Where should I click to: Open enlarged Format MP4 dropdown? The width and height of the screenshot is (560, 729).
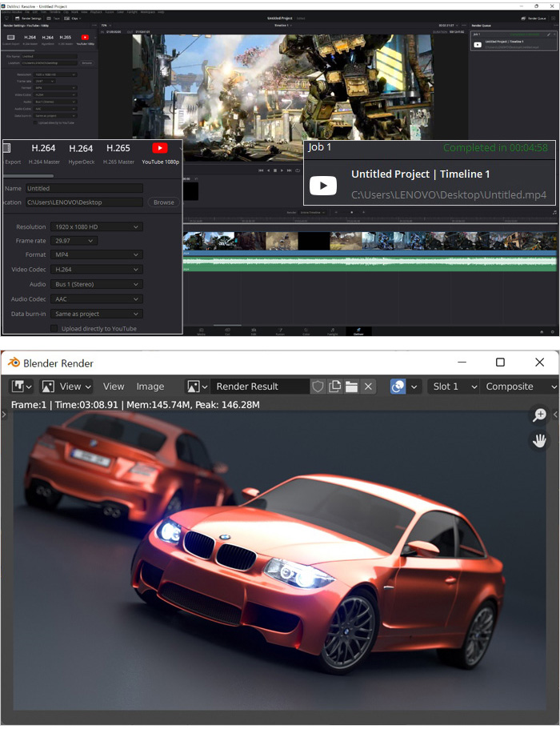coord(97,254)
